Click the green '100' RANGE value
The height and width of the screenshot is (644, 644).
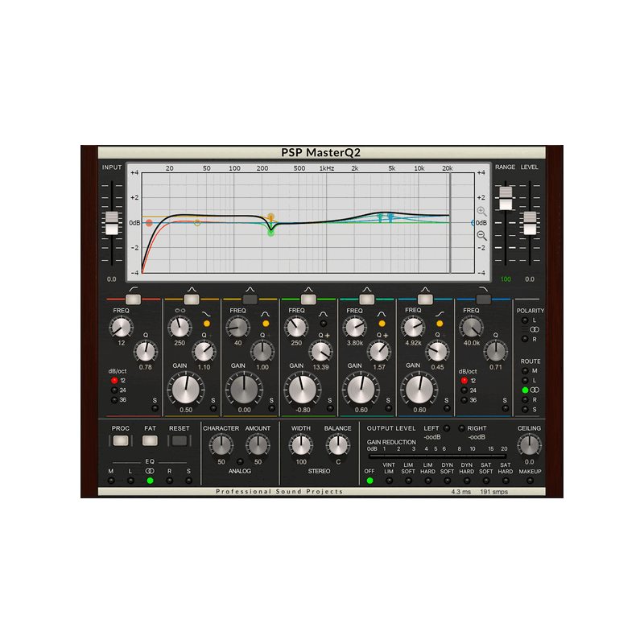coord(506,279)
